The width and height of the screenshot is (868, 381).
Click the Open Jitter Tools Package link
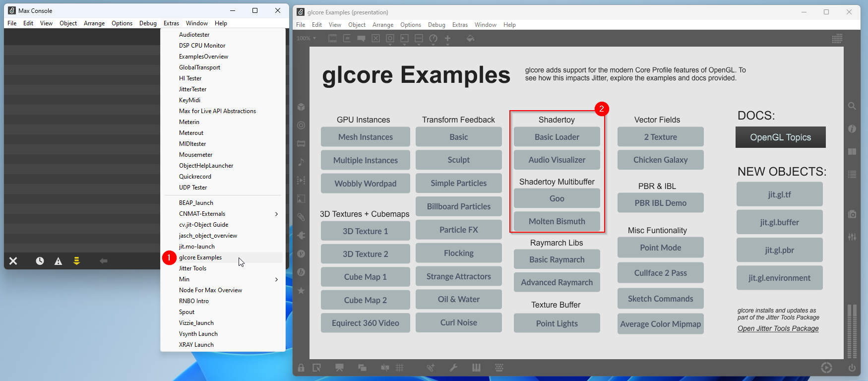click(778, 328)
